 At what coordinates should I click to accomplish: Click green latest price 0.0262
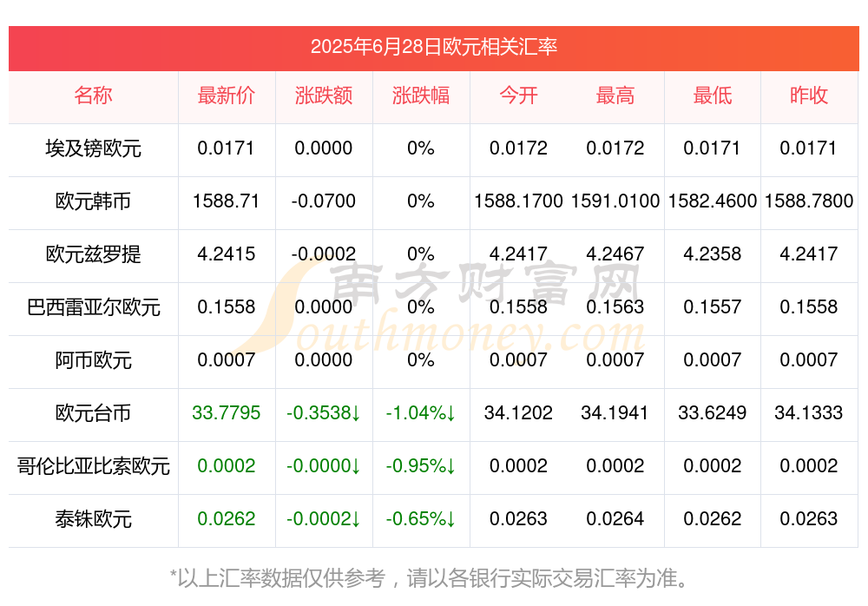(x=227, y=519)
